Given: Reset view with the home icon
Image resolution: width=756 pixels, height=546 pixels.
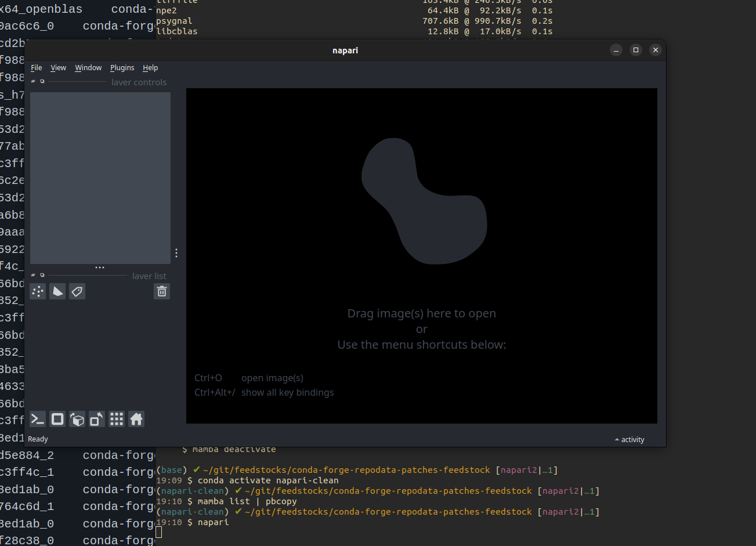Looking at the screenshot, I should pyautogui.click(x=136, y=419).
